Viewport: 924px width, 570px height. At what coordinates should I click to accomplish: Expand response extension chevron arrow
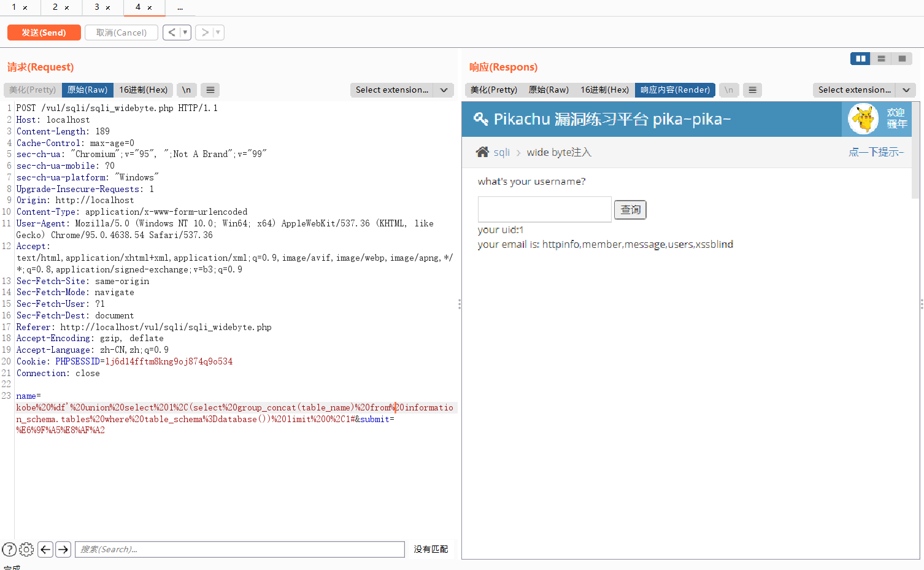pos(906,90)
